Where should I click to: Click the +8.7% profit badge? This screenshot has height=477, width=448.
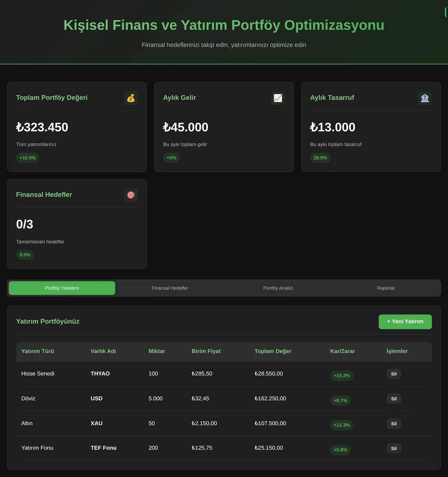(x=340, y=400)
